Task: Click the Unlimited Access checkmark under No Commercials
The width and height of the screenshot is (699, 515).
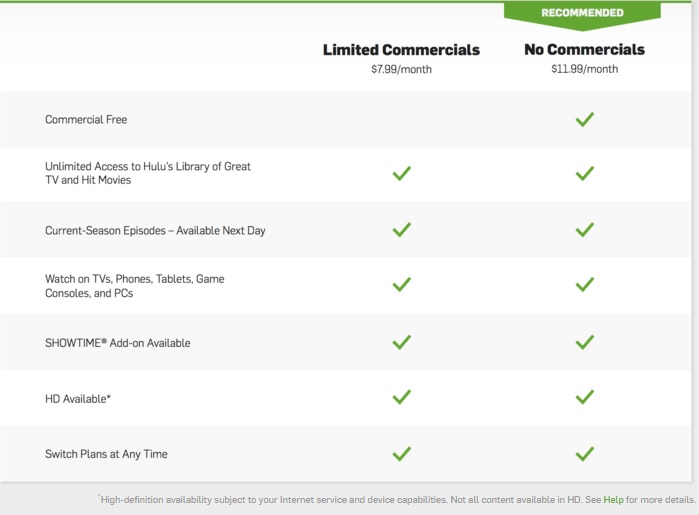Action: pos(584,173)
